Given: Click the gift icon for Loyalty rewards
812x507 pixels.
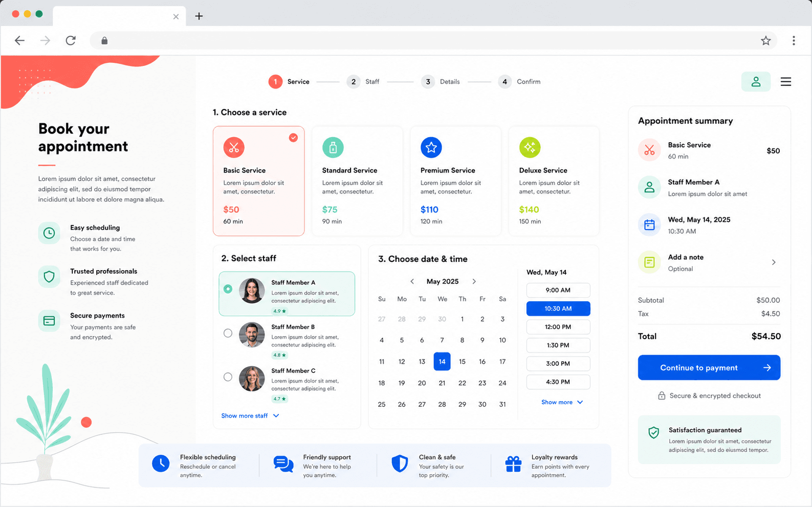Looking at the screenshot, I should point(513,464).
